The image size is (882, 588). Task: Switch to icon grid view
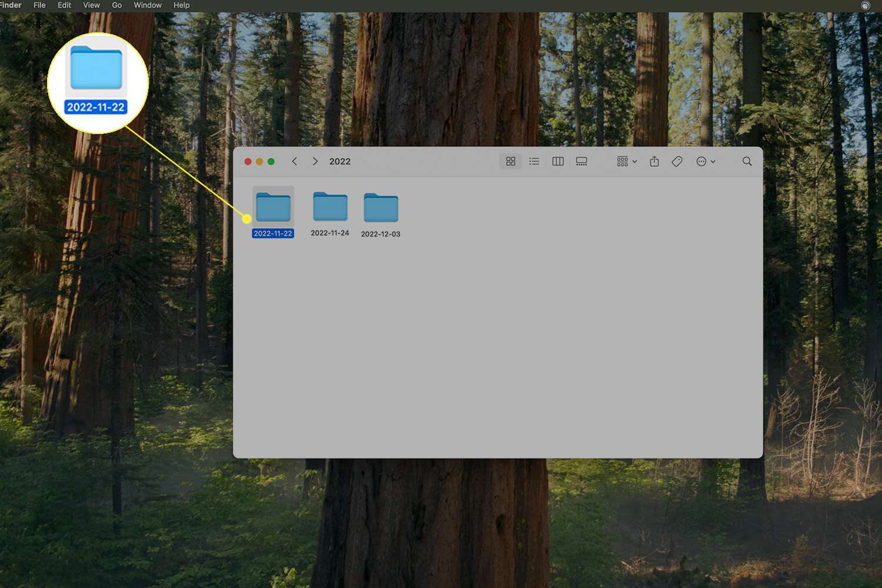(x=510, y=162)
